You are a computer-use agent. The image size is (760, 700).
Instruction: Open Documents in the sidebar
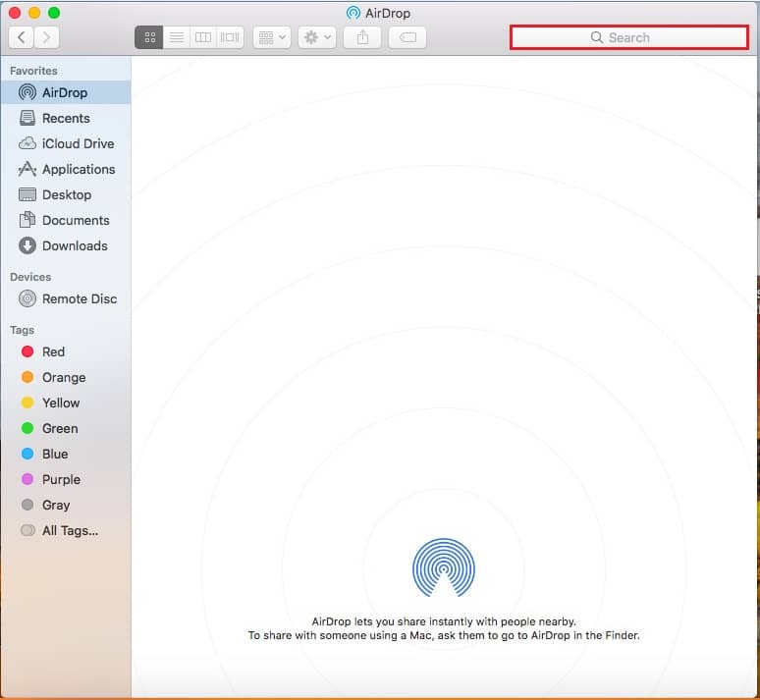click(x=66, y=221)
